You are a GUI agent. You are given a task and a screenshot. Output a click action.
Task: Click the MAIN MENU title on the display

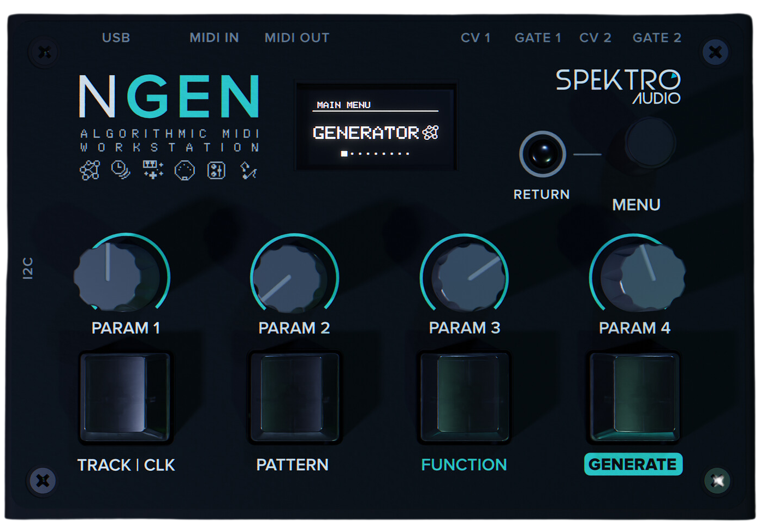click(343, 105)
